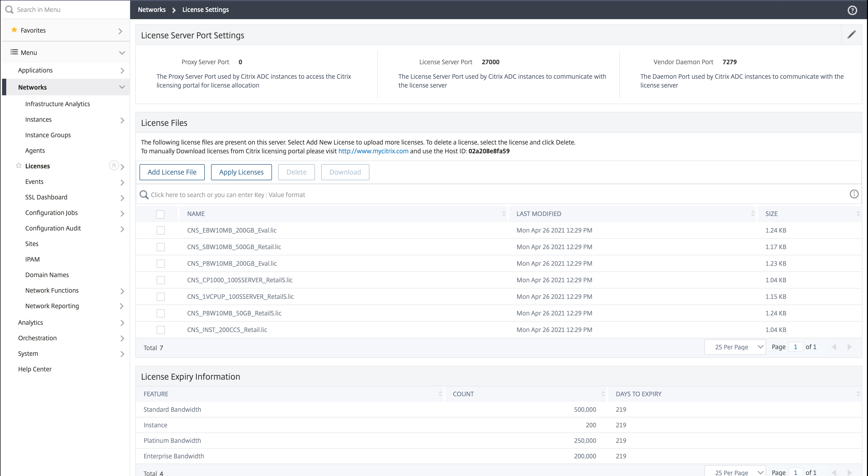Click the Apply Licenses button
Viewport: 868px width, 476px height.
242,172
